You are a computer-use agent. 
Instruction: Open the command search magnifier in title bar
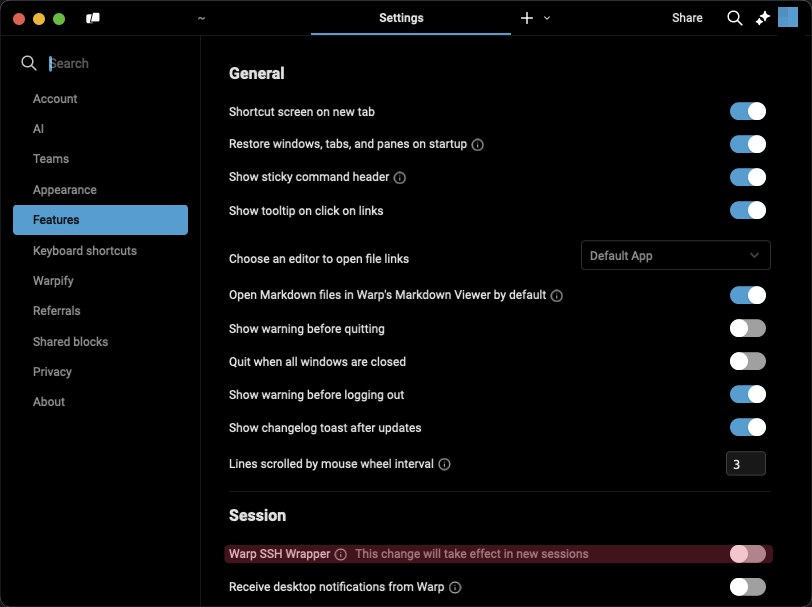pyautogui.click(x=734, y=18)
